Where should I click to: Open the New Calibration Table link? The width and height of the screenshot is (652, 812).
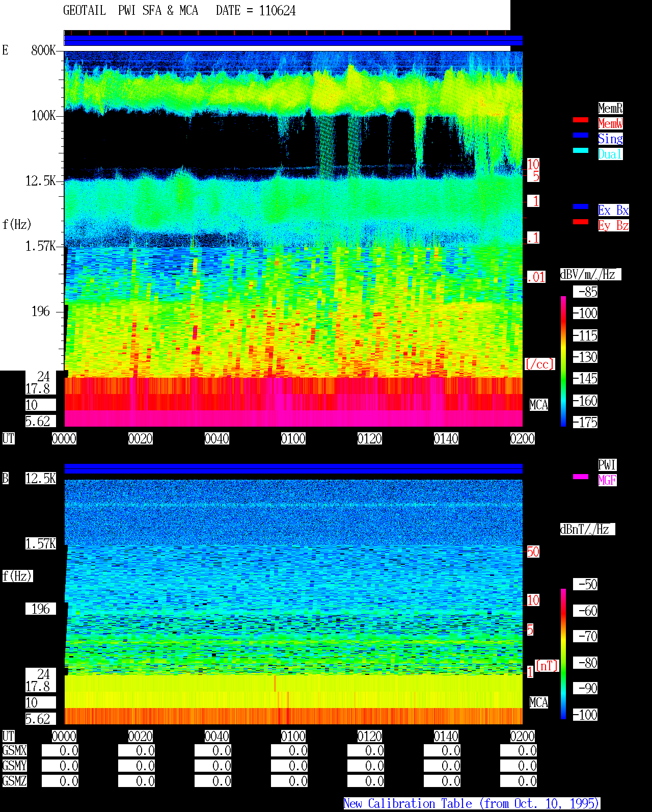pyautogui.click(x=472, y=803)
